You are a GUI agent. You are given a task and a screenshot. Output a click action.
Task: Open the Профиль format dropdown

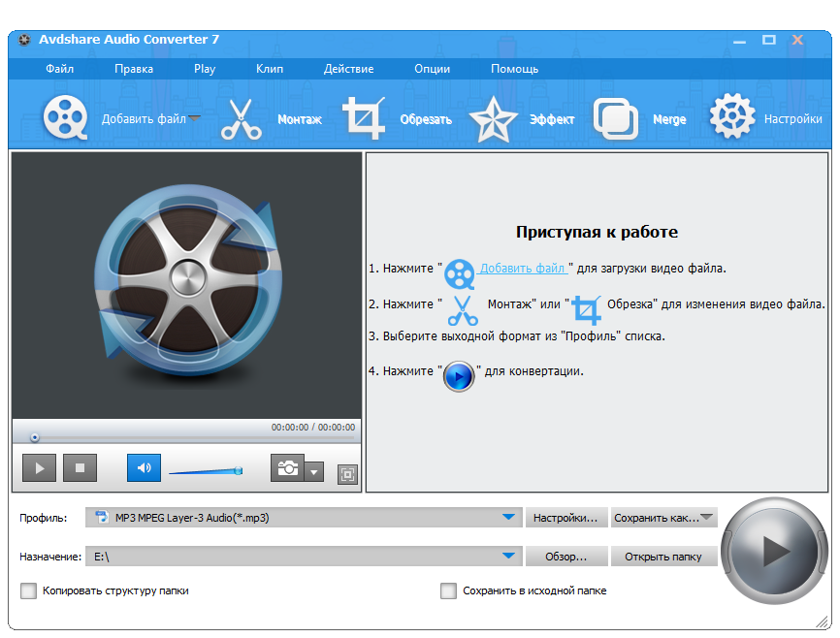509,517
